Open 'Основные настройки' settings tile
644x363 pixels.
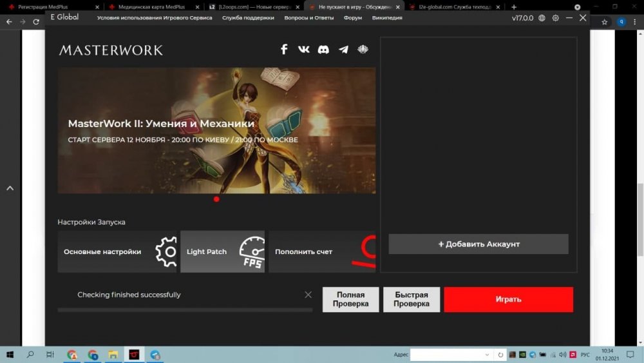pyautogui.click(x=117, y=252)
